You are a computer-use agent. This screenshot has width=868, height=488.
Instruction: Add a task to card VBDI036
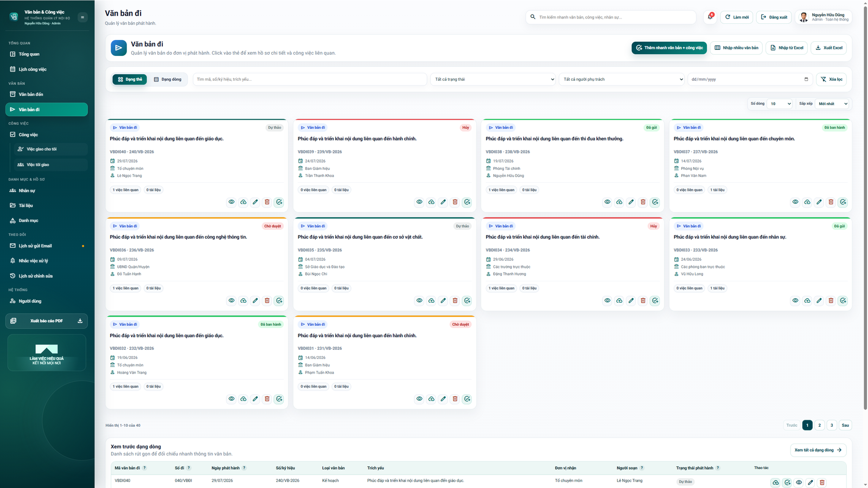click(279, 300)
